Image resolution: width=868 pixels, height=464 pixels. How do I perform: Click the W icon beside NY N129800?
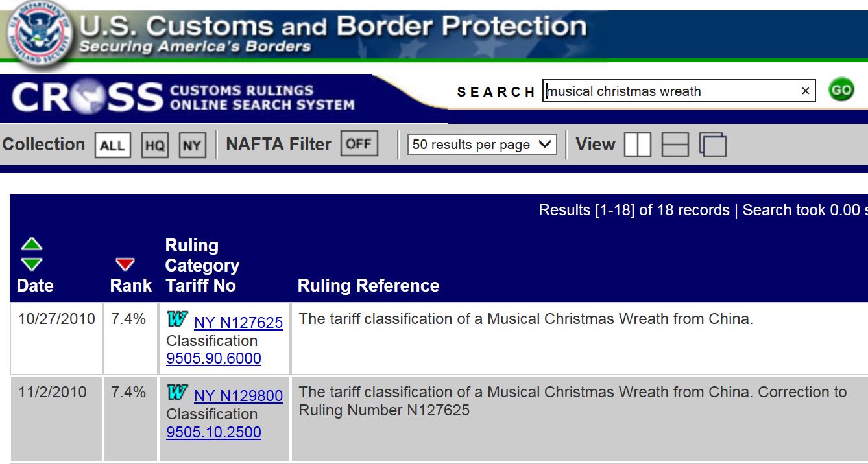177,393
